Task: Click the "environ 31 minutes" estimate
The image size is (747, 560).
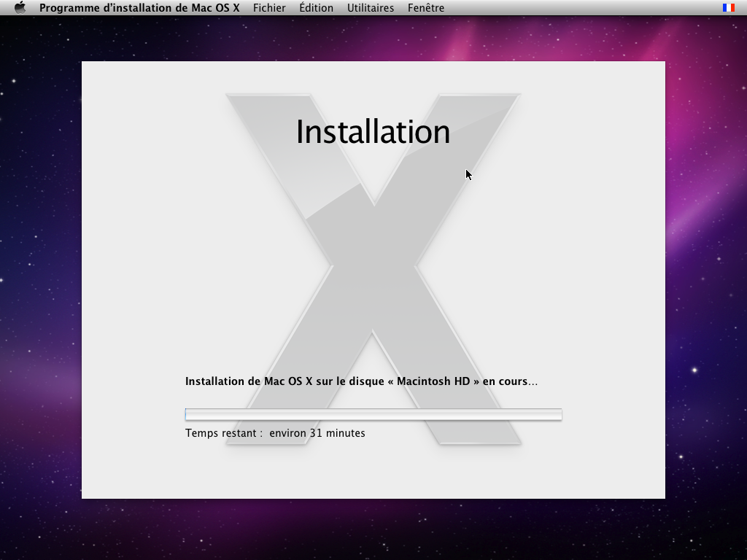Action: 317,433
